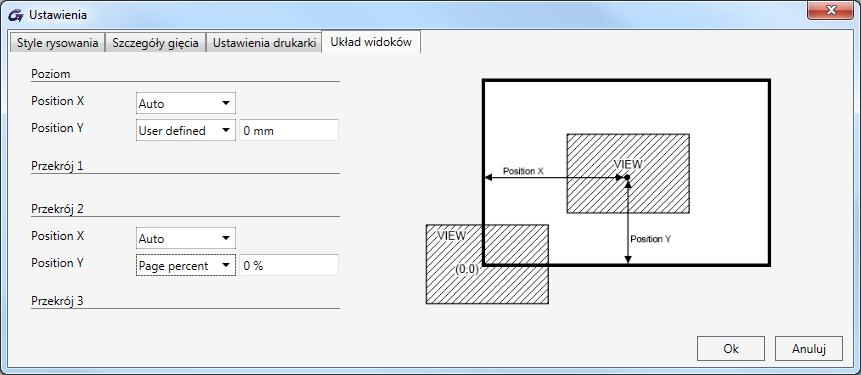This screenshot has height=375, width=861.
Task: Click the 0 mm input field
Action: point(289,131)
